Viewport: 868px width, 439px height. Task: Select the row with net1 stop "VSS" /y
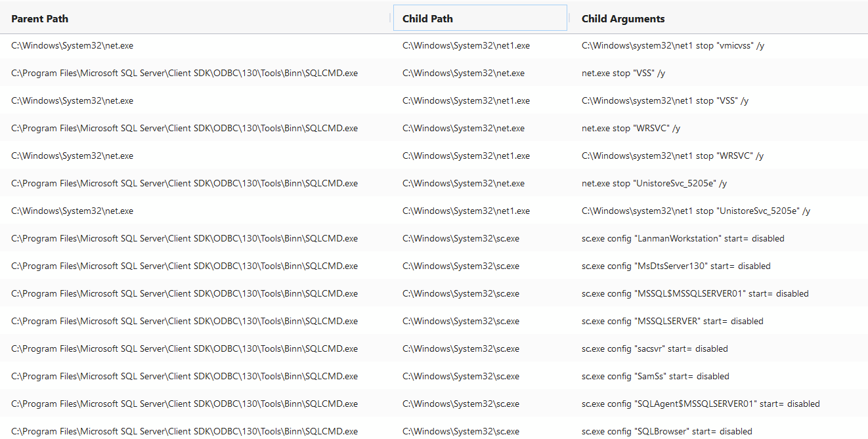point(434,101)
